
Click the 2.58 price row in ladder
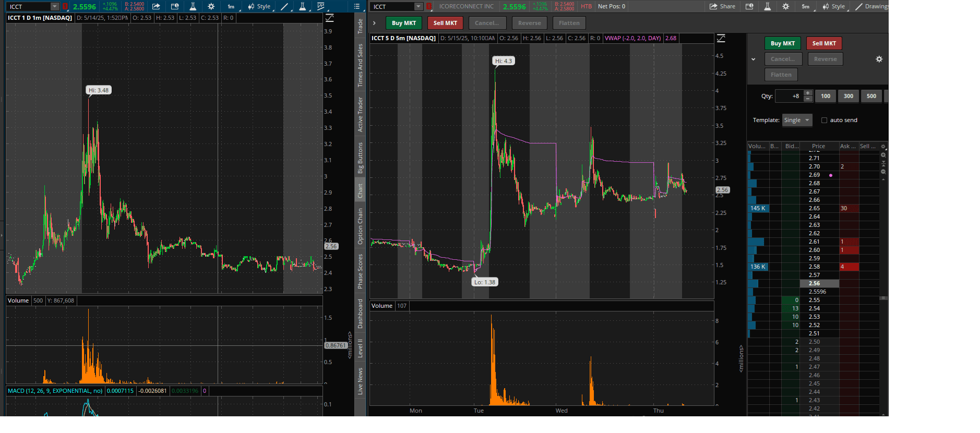(x=814, y=267)
